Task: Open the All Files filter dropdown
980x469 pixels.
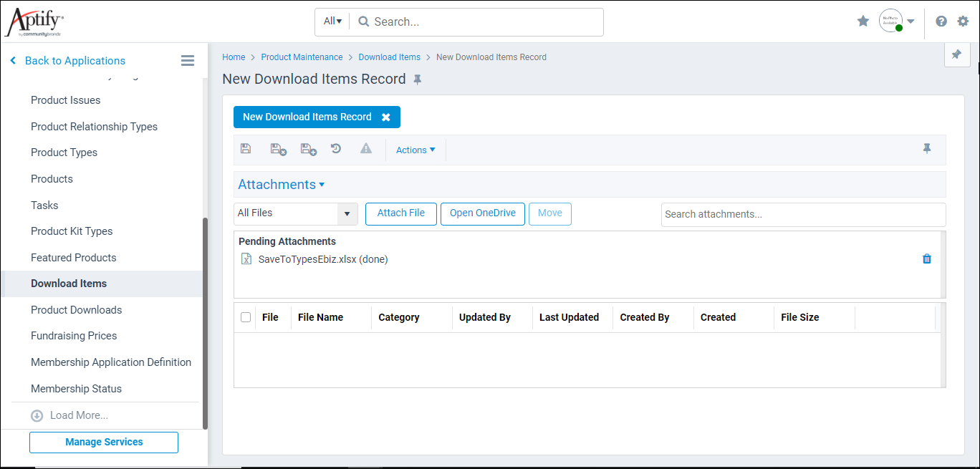Action: click(x=347, y=213)
